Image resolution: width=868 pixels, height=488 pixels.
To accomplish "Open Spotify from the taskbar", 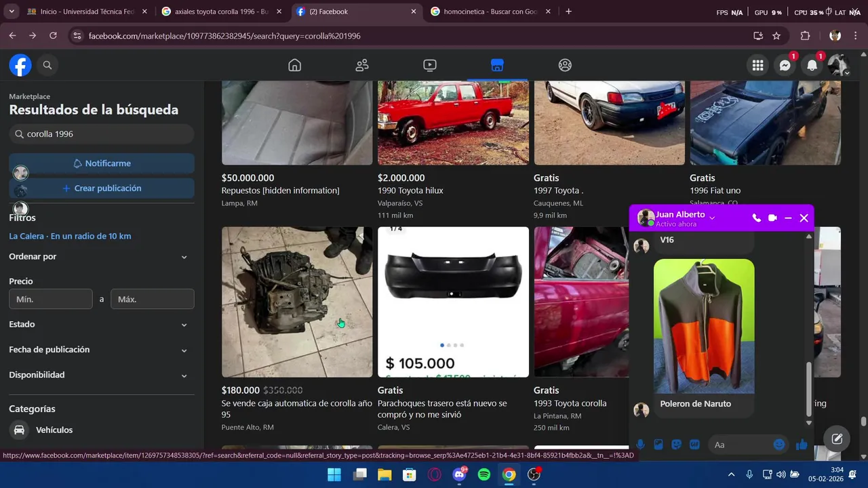I will click(484, 474).
